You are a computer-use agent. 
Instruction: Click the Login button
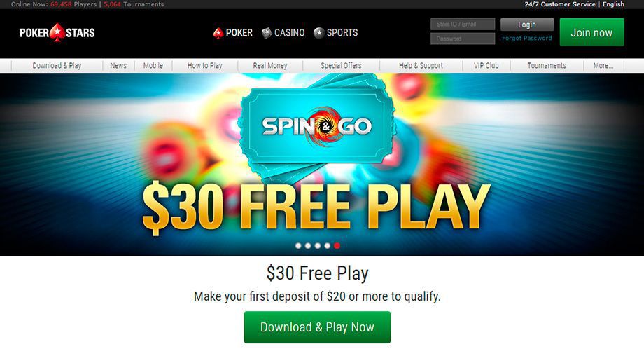point(527,25)
